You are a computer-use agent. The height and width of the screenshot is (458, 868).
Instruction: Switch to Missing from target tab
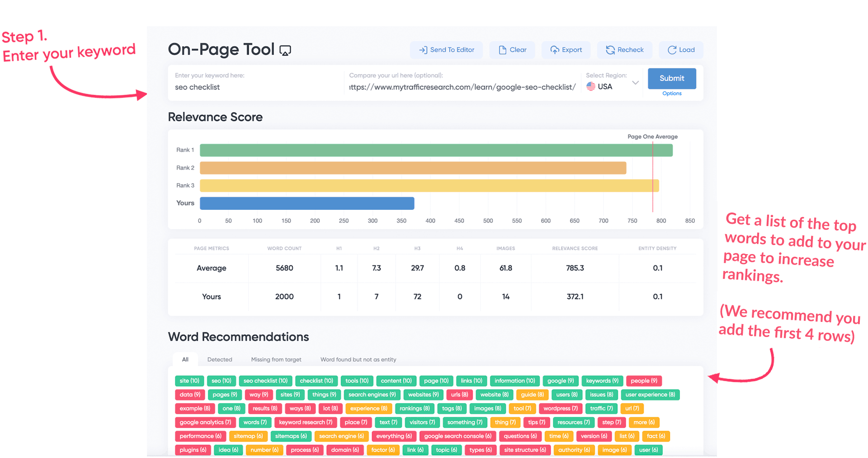(x=276, y=360)
